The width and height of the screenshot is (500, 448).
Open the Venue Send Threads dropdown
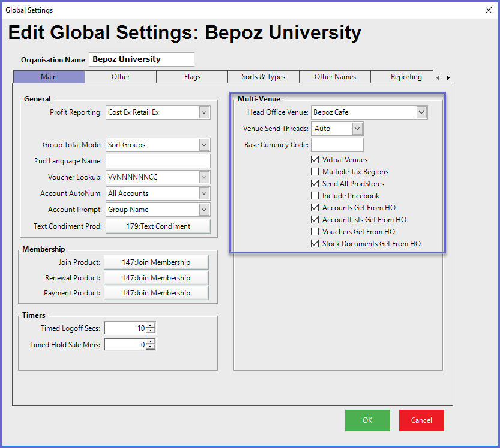[x=357, y=129]
